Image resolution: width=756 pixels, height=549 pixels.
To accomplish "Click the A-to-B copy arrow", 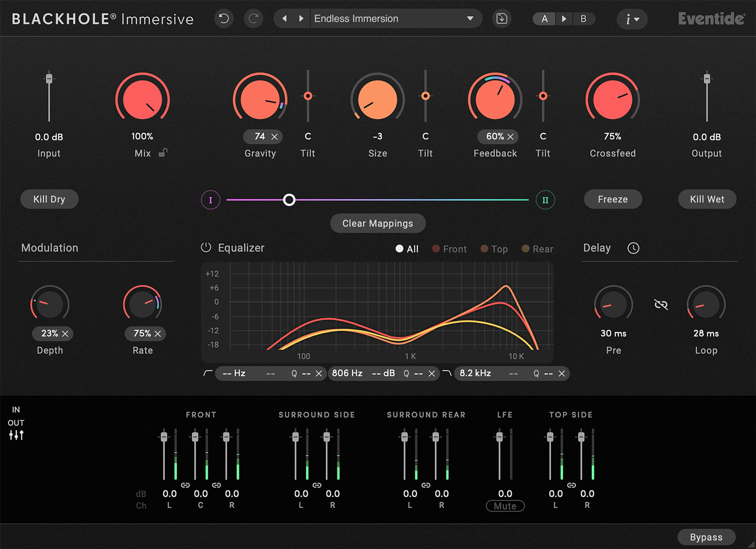I will pyautogui.click(x=564, y=18).
